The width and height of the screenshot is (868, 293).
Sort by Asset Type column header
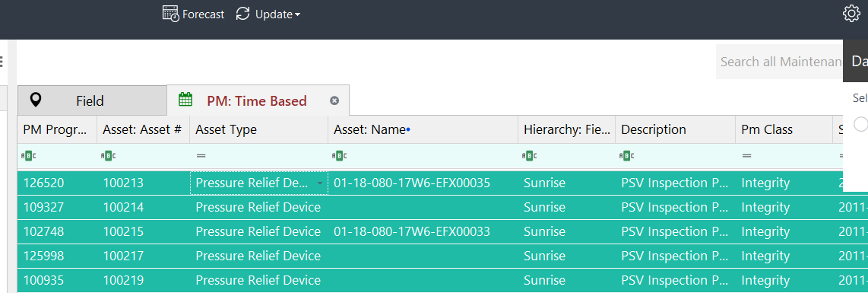pos(258,129)
